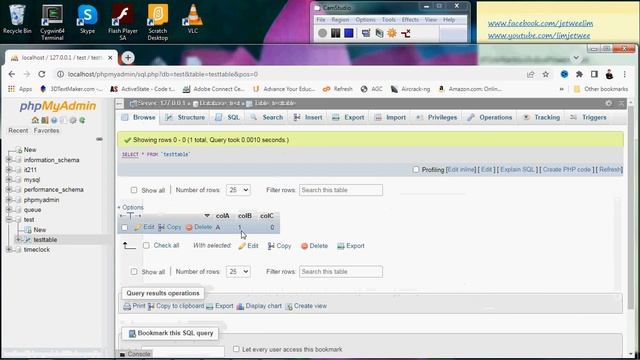Open the Favorites tab in the navigation panel
The height and width of the screenshot is (360, 640).
[46, 131]
